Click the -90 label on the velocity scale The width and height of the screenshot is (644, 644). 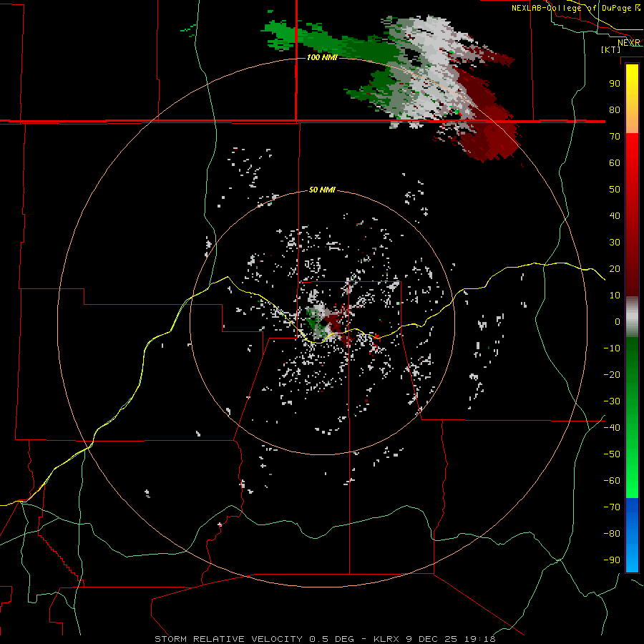[x=612, y=560]
